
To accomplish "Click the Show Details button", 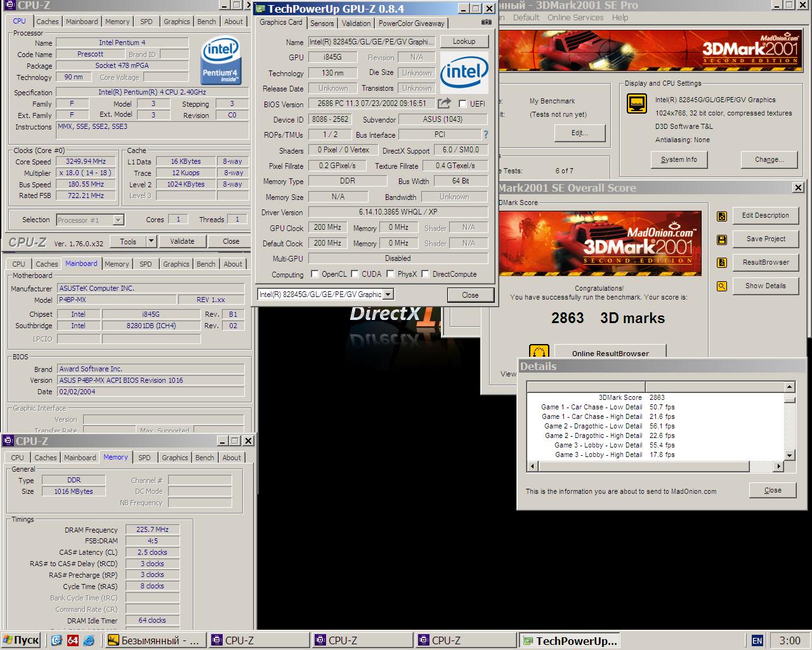I will (766, 286).
